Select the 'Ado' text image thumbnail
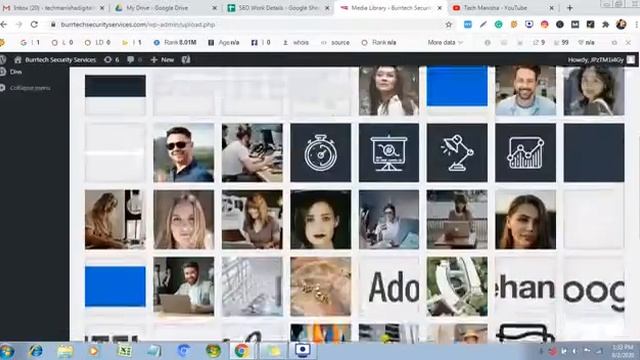 pyautogui.click(x=389, y=287)
